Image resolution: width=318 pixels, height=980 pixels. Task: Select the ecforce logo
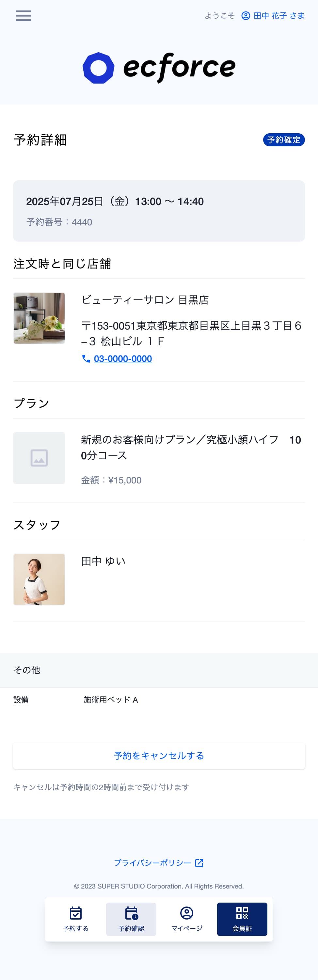[x=159, y=67]
